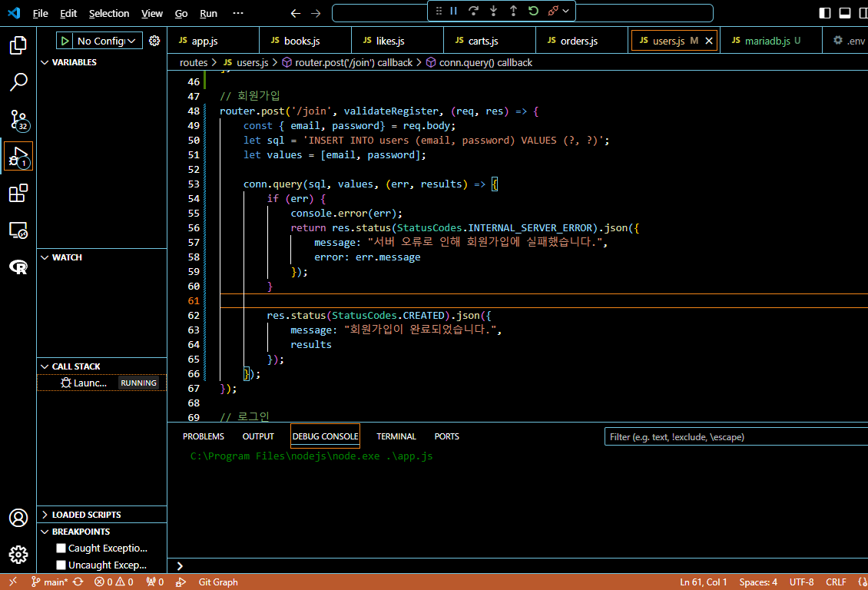Open the R extension sidebar icon

tap(18, 267)
